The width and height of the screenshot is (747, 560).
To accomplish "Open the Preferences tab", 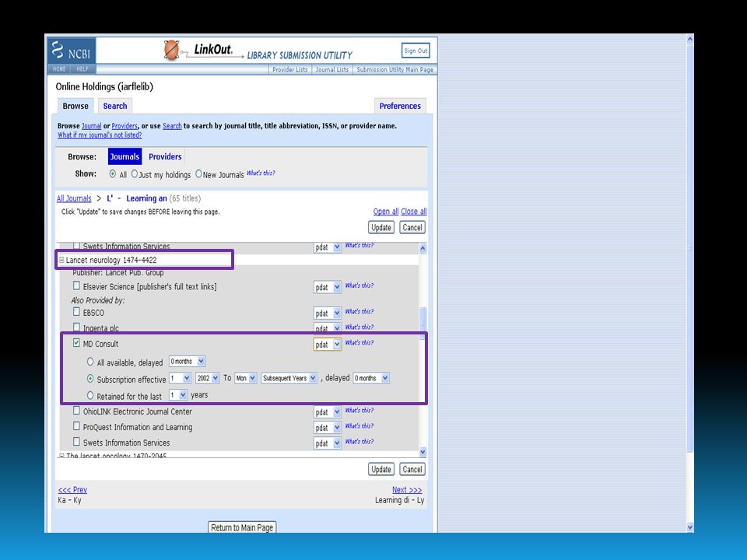I will tap(400, 106).
